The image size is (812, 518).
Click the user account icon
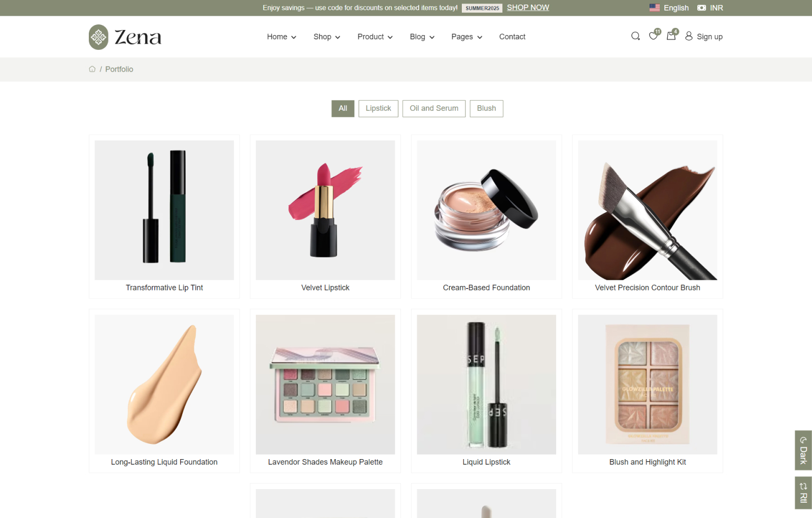689,36
